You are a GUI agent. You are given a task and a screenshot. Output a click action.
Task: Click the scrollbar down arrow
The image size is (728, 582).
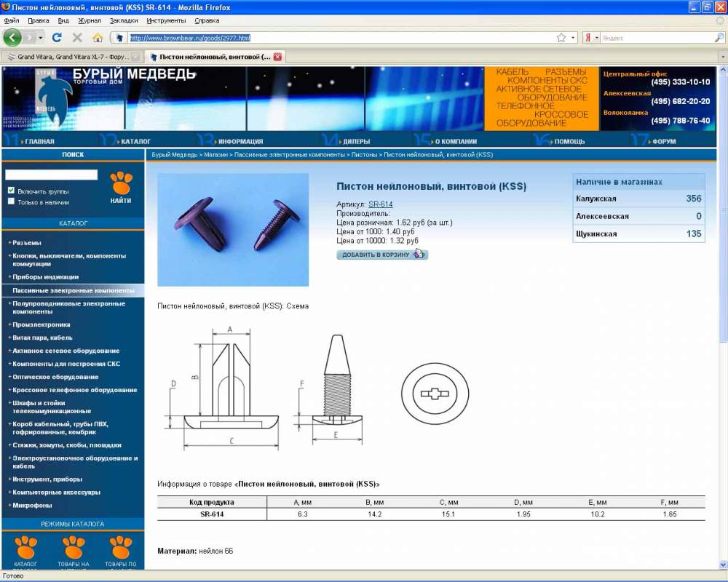[x=723, y=565]
